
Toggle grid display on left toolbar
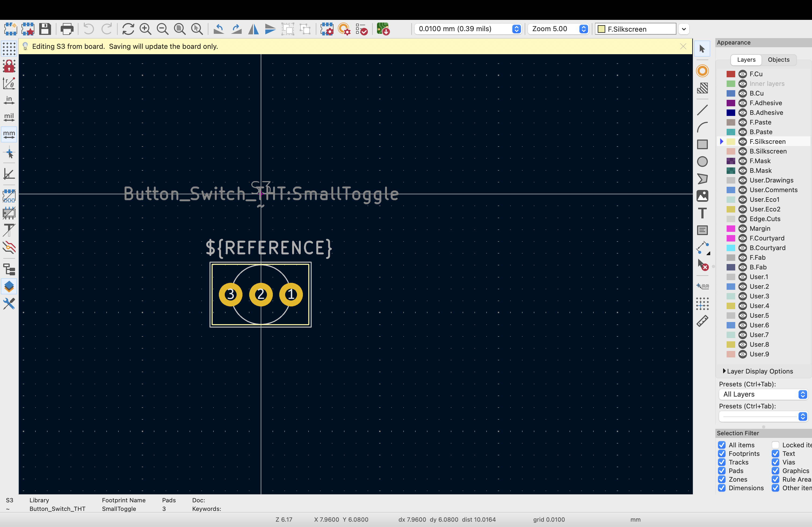pyautogui.click(x=9, y=49)
